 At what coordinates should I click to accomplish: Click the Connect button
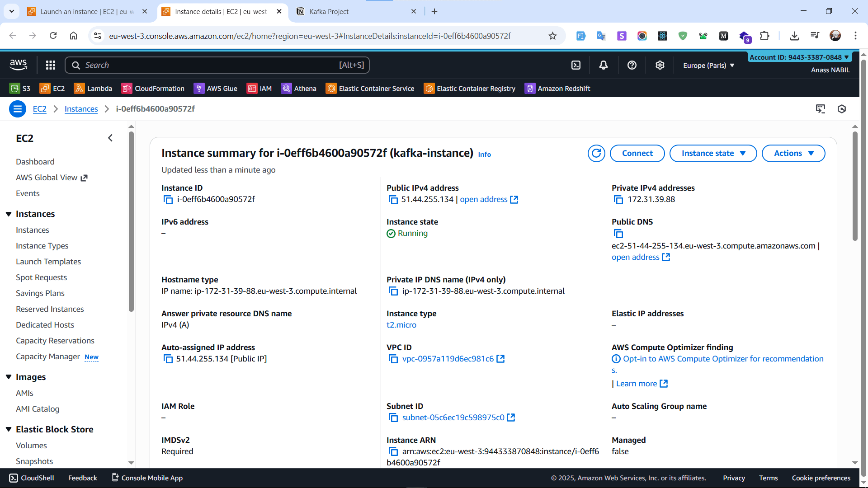point(637,153)
